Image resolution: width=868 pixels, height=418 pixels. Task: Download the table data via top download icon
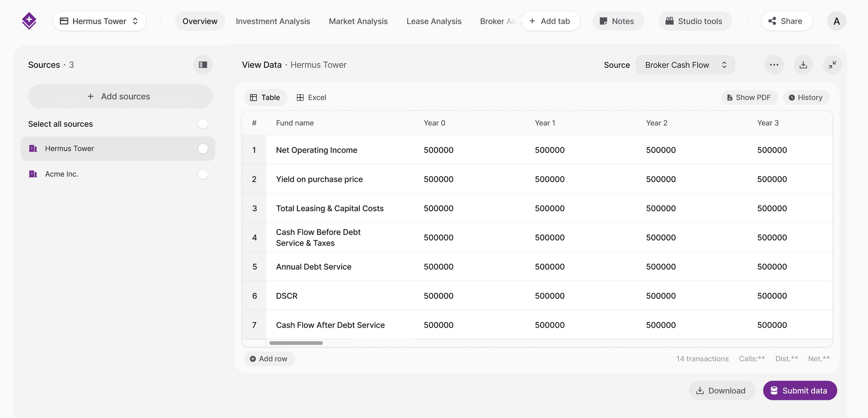[x=803, y=64]
